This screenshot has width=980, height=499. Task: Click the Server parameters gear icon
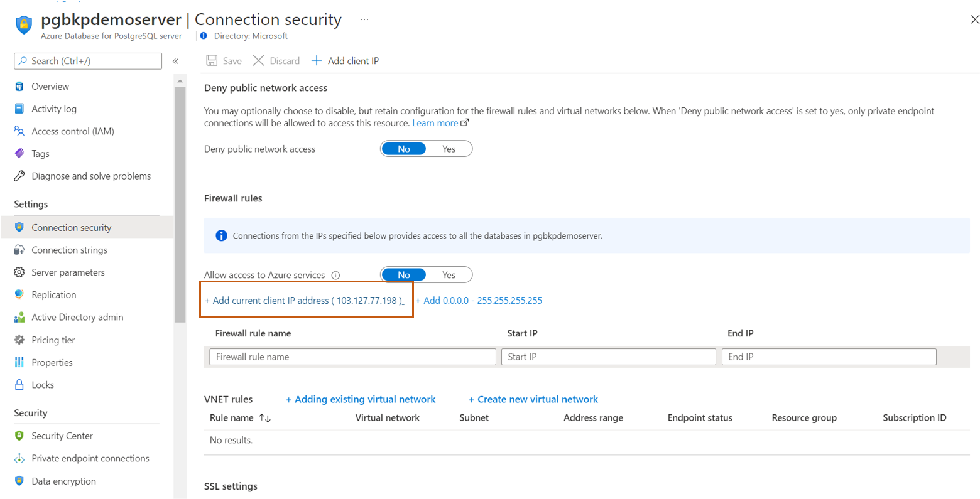coord(19,272)
